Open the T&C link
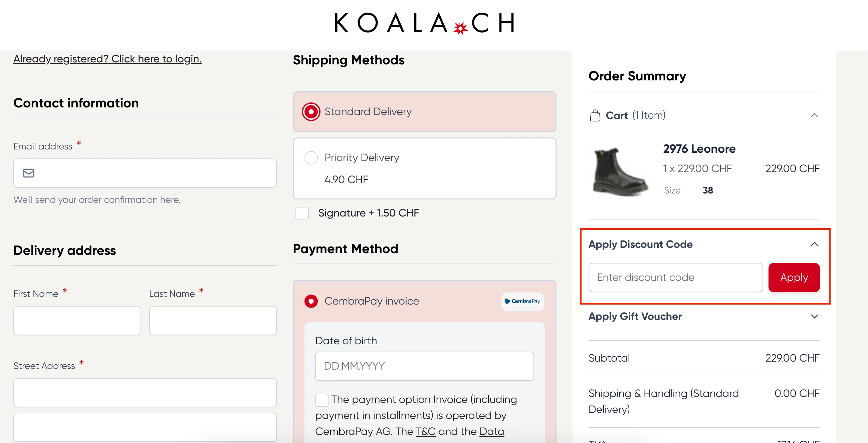This screenshot has height=443, width=868. [x=425, y=431]
